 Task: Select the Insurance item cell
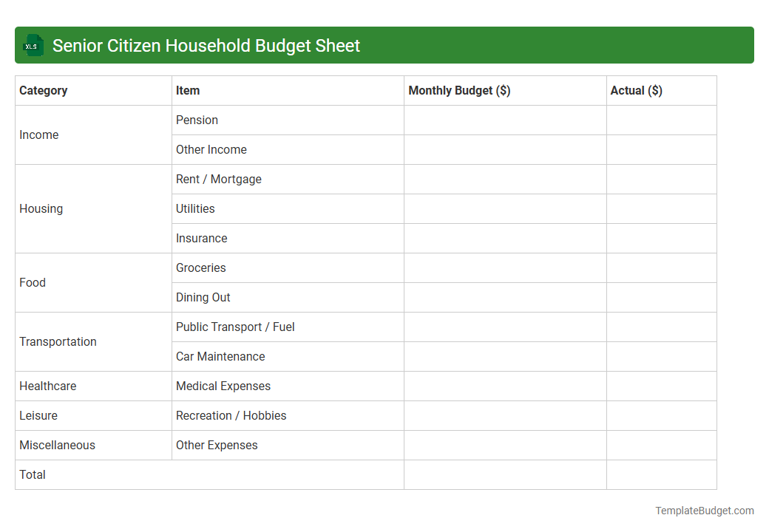(x=201, y=238)
